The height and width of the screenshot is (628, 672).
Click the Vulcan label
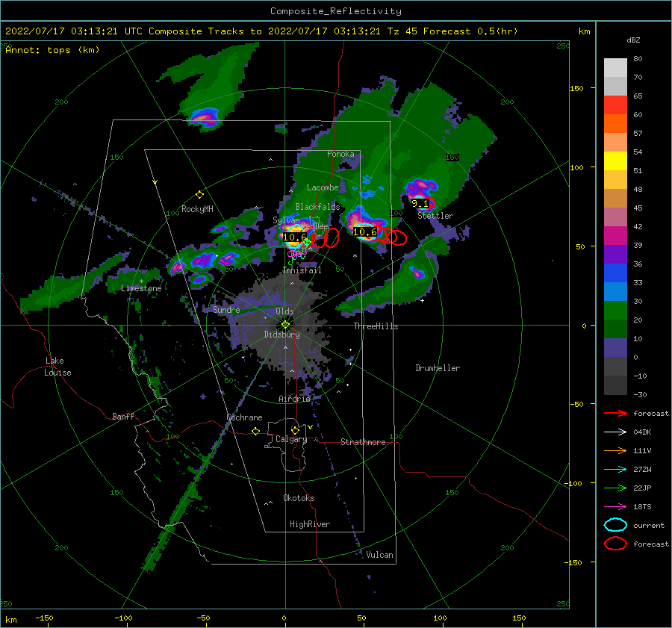pyautogui.click(x=379, y=555)
